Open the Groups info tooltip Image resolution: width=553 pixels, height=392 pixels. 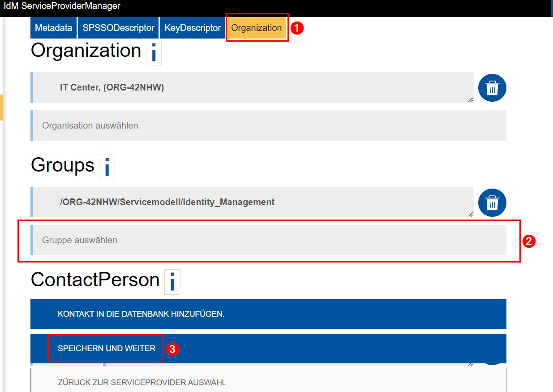click(107, 167)
